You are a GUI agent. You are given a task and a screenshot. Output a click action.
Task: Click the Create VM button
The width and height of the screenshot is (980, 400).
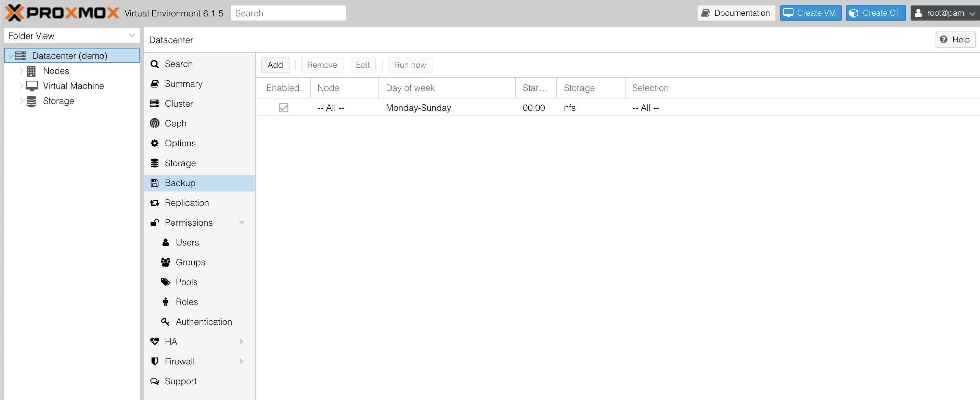[810, 13]
